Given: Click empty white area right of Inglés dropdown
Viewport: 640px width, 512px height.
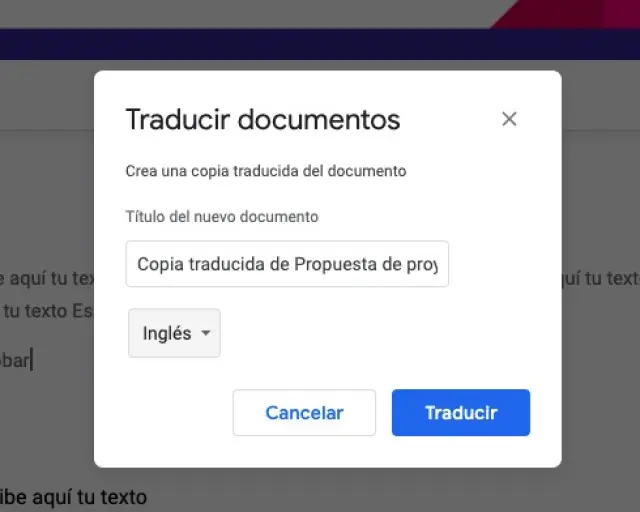Looking at the screenshot, I should [367, 333].
